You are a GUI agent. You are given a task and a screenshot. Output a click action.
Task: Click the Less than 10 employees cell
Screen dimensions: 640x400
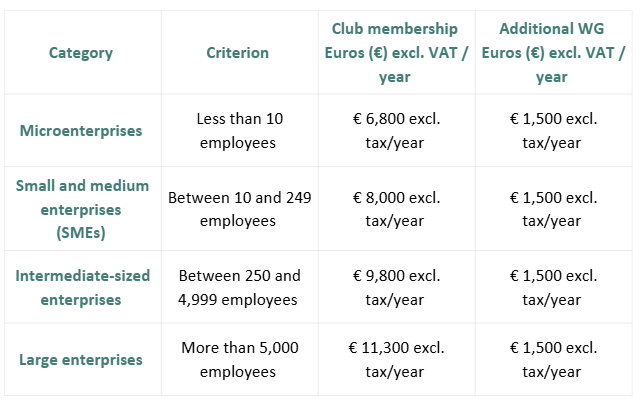point(239,131)
